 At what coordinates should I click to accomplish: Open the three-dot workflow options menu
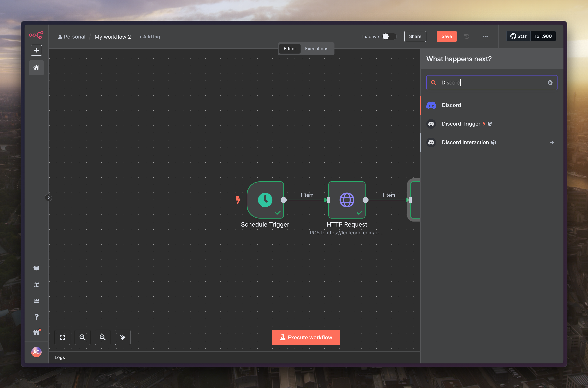point(485,36)
